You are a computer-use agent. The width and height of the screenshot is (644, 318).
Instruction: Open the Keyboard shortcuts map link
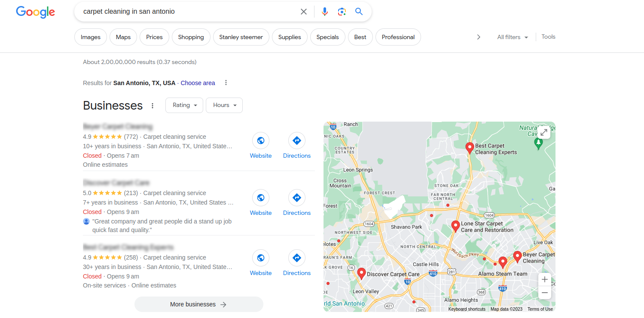click(467, 309)
